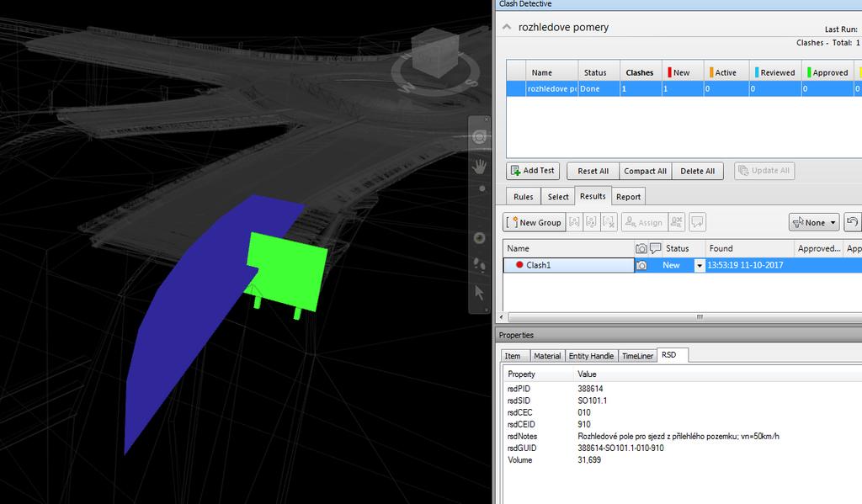Select the RSD properties tab
This screenshot has height=504, width=862.
point(671,355)
